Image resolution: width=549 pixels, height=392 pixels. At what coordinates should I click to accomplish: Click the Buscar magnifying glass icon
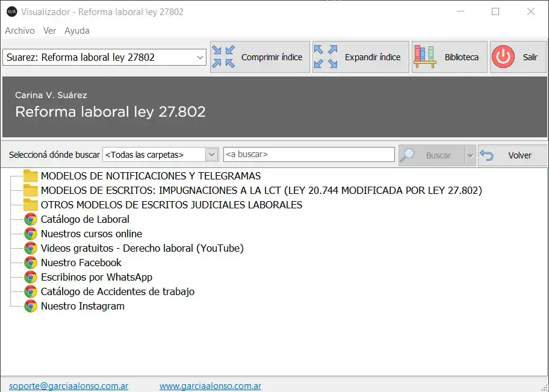(408, 155)
